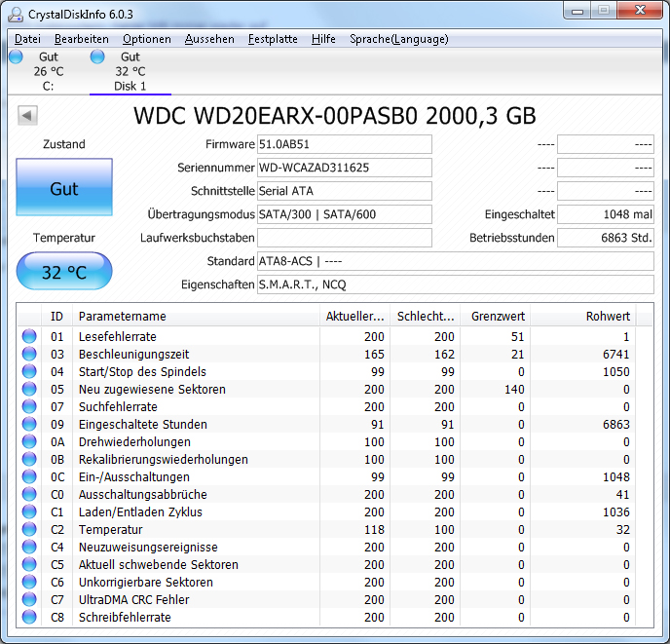Click the Standard field ATA8-ACS

(x=456, y=261)
